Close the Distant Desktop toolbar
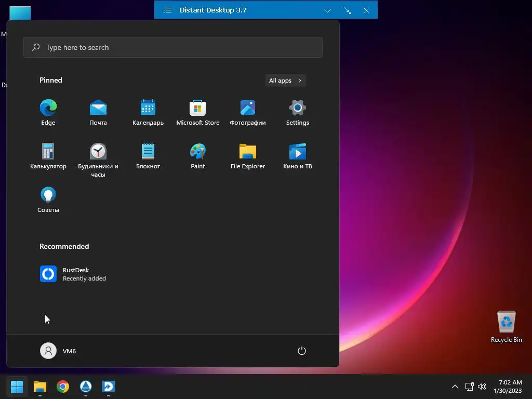 click(x=366, y=10)
